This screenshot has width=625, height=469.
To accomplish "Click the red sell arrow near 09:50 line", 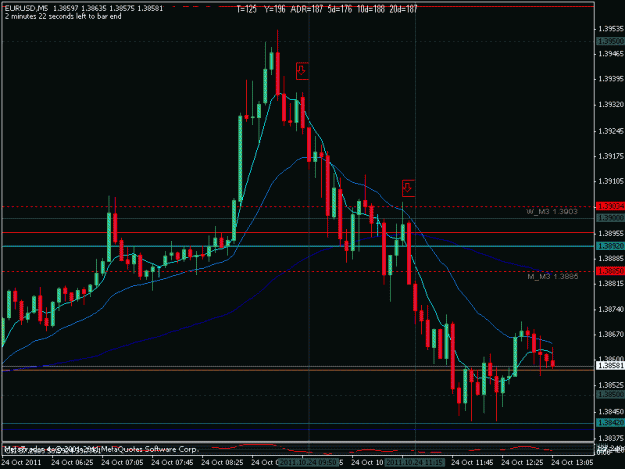I will click(302, 71).
